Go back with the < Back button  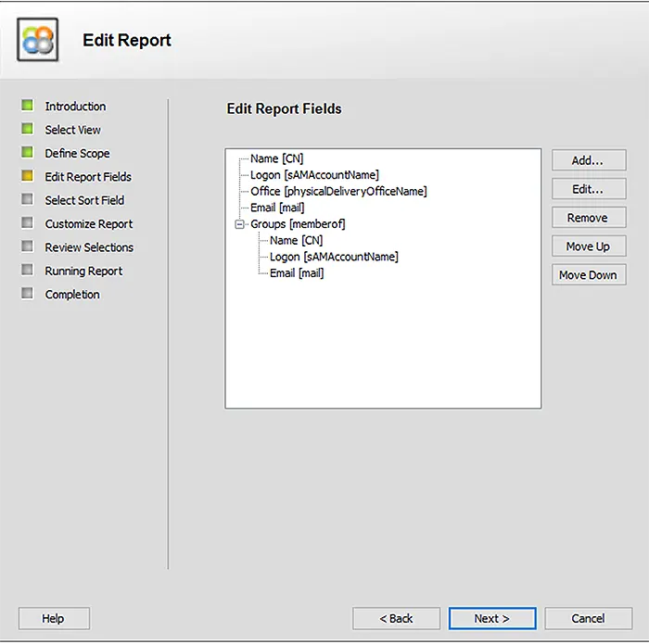pos(396,619)
